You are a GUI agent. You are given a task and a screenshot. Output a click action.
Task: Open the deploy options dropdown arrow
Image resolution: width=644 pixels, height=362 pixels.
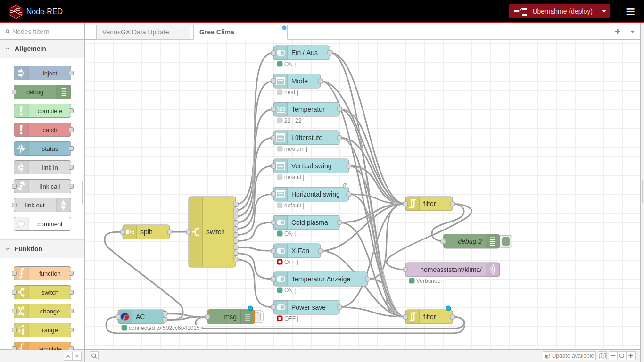[x=604, y=11]
